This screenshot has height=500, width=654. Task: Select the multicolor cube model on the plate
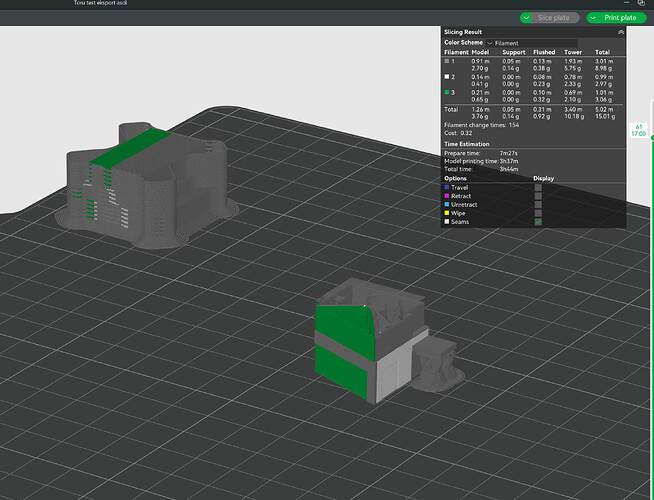pos(371,340)
